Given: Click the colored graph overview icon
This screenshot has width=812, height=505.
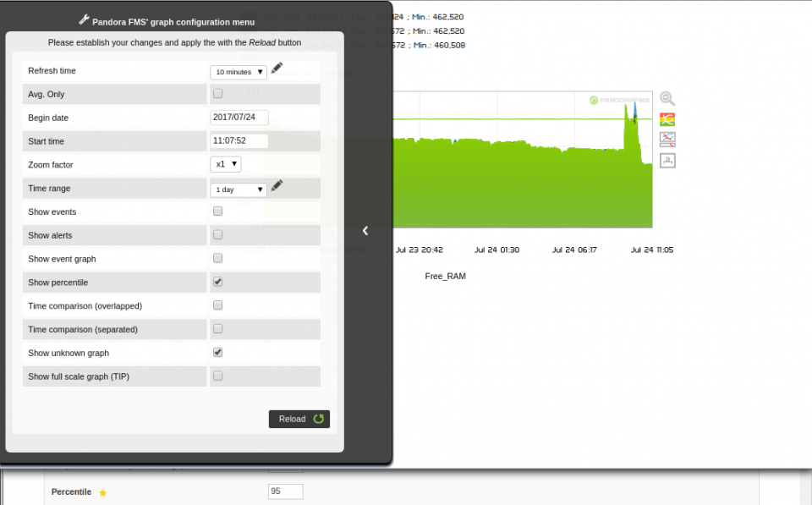Looking at the screenshot, I should (x=667, y=119).
